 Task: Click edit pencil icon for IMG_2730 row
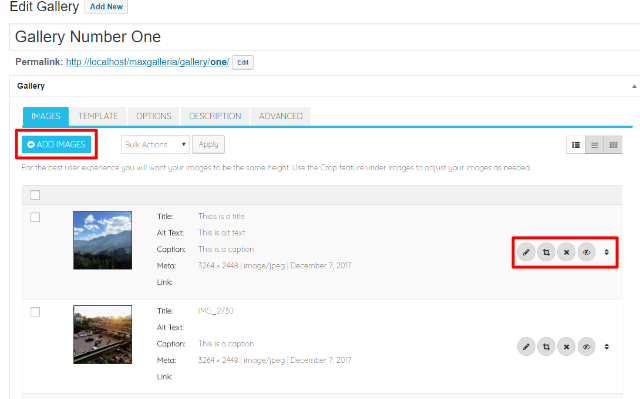[x=526, y=347]
